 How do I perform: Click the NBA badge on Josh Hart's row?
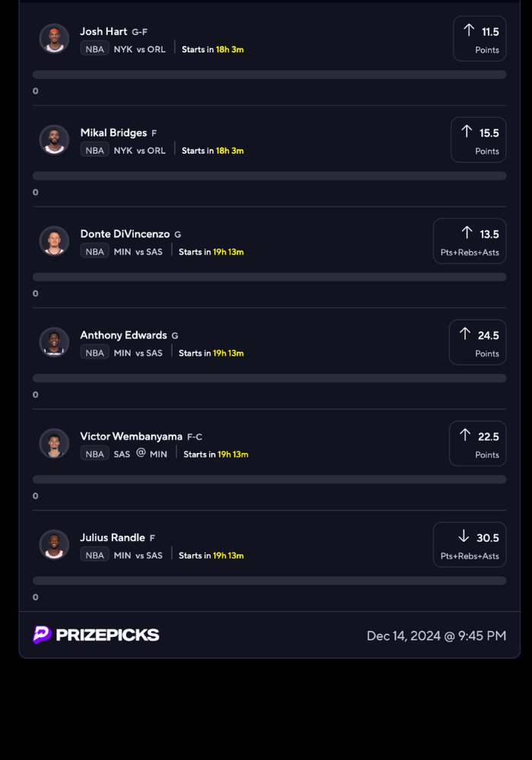coord(95,49)
